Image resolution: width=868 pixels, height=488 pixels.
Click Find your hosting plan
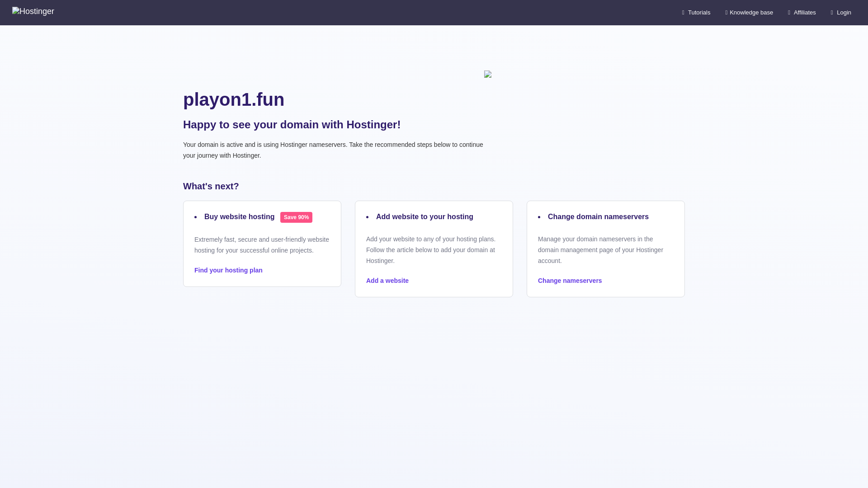point(228,270)
